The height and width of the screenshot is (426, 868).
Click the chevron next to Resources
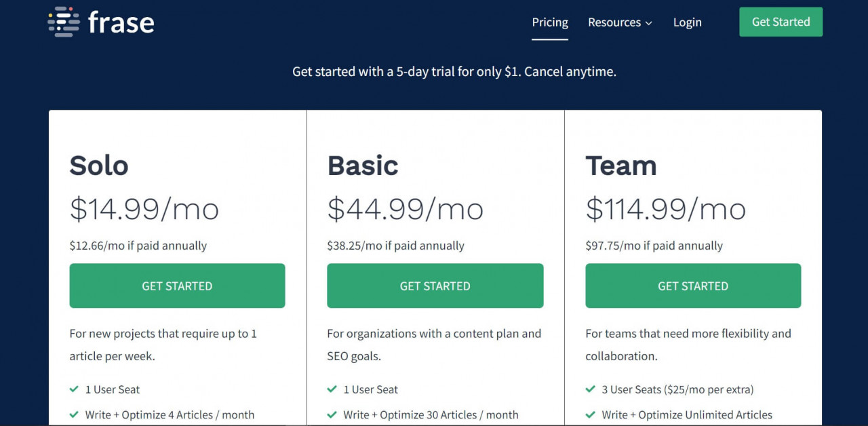(648, 23)
